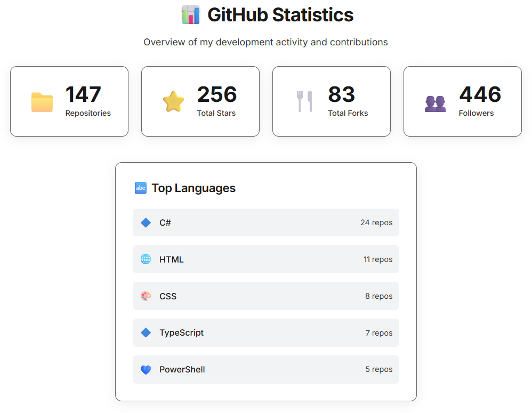Click the blue diamond icon beside C#
The image size is (532, 413).
[x=146, y=223]
